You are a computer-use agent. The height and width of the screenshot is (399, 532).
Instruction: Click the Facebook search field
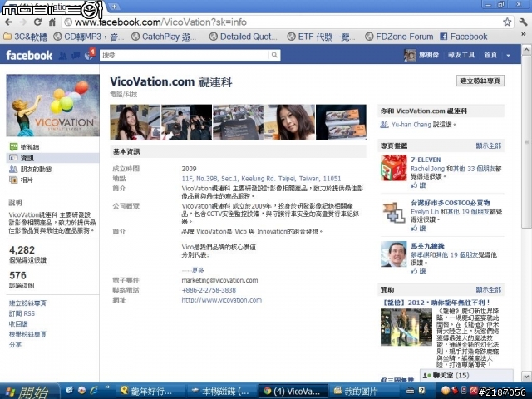pyautogui.click(x=185, y=55)
